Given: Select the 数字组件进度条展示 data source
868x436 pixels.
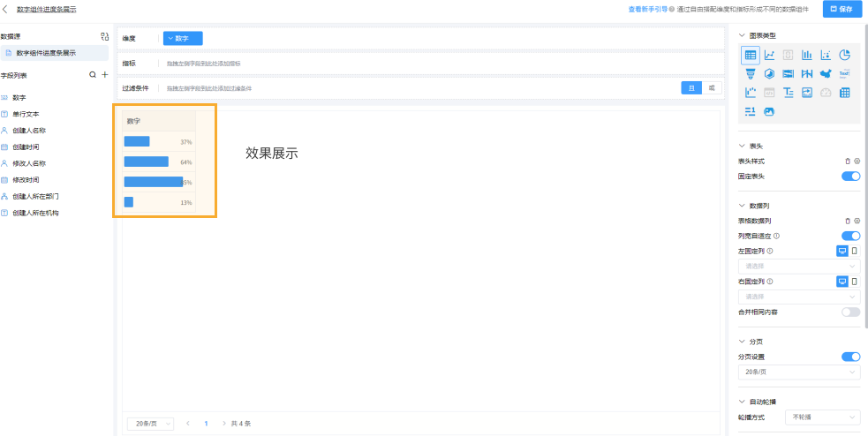Looking at the screenshot, I should (x=54, y=53).
